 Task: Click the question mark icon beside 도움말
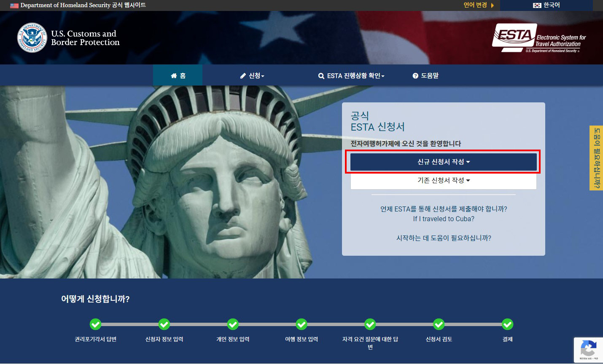point(415,76)
